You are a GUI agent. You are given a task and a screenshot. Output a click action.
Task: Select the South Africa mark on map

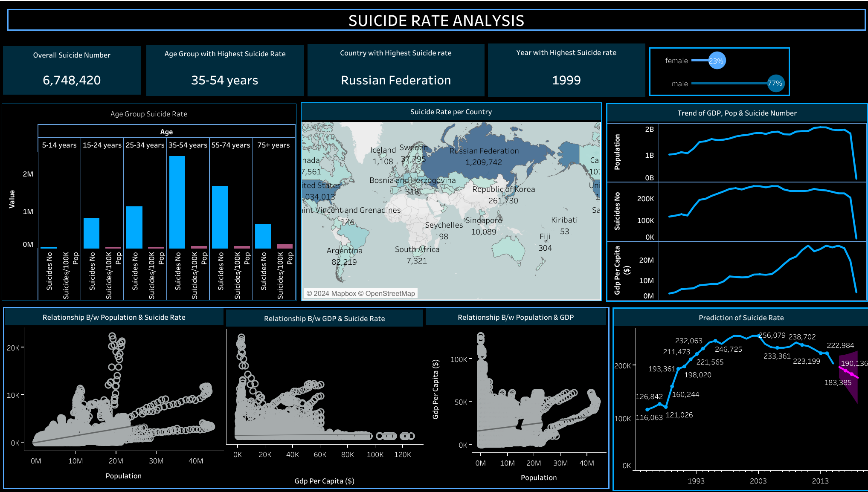417,255
